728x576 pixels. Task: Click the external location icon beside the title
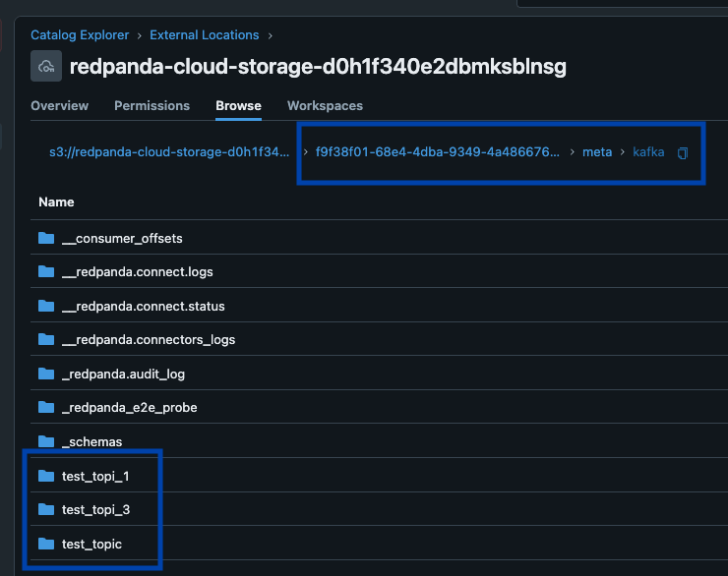pyautogui.click(x=45, y=67)
